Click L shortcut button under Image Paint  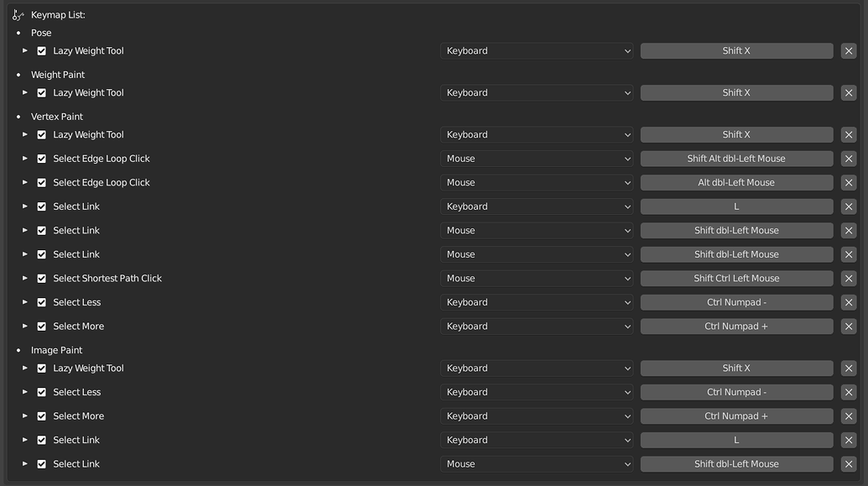pyautogui.click(x=736, y=440)
